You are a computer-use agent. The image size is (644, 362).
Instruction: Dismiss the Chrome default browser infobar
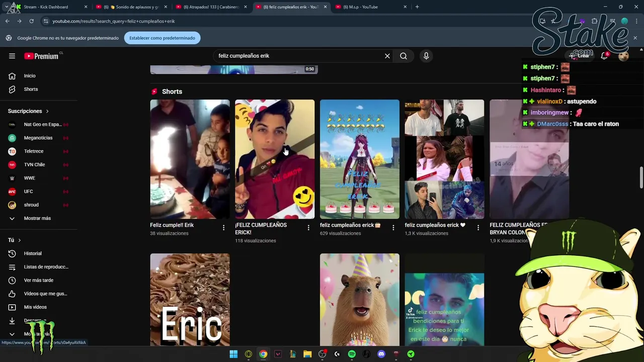[x=635, y=38]
